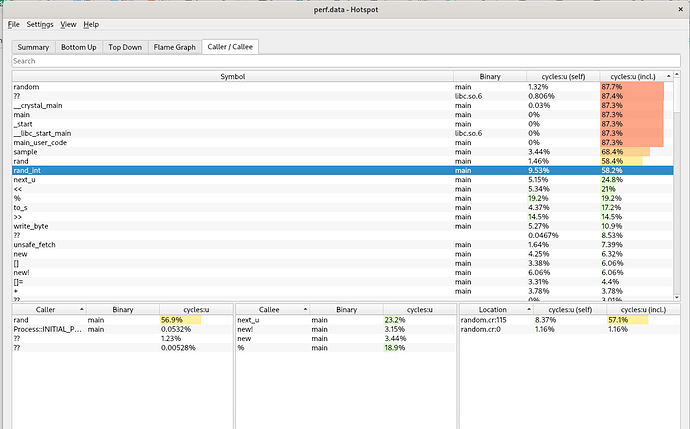Click the sort arrow in Callee header
690x429 pixels.
tap(305, 309)
